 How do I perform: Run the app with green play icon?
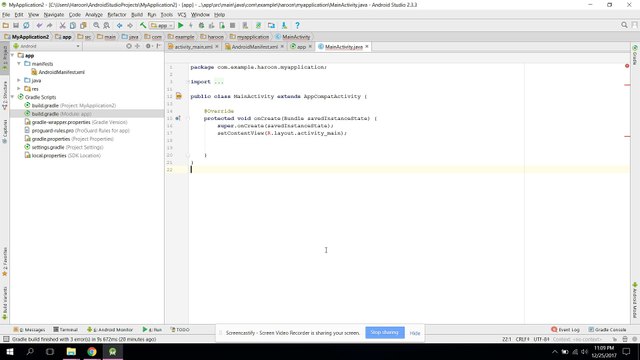180,25
